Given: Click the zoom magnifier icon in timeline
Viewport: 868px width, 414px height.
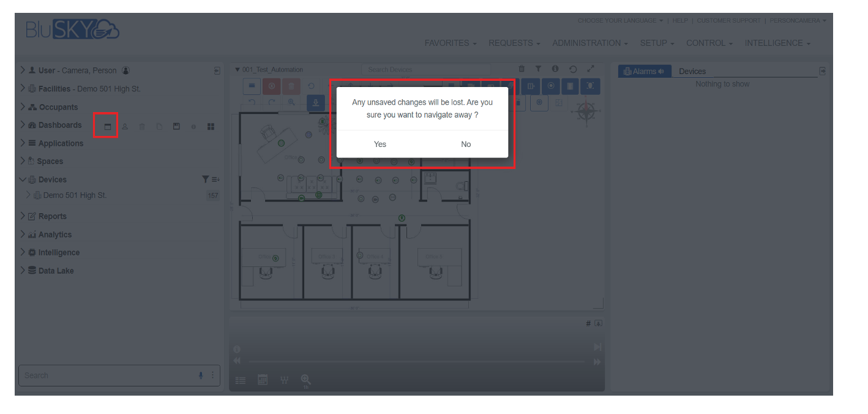Looking at the screenshot, I should 305,380.
